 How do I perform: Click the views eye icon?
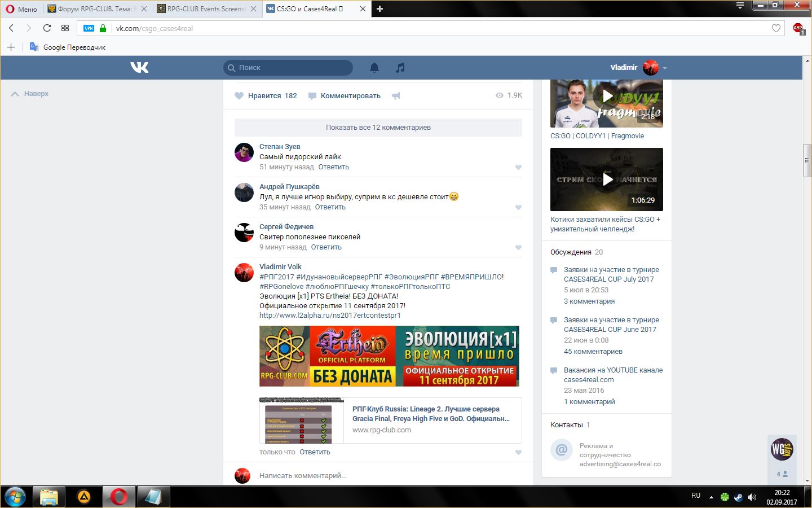(499, 95)
